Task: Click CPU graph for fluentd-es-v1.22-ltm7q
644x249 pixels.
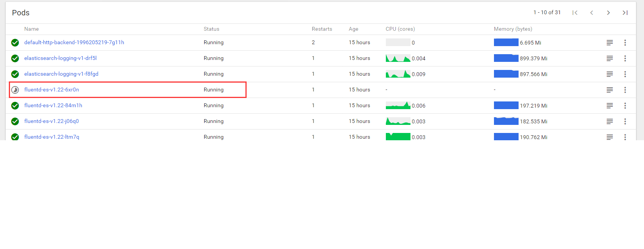Action: 398,137
